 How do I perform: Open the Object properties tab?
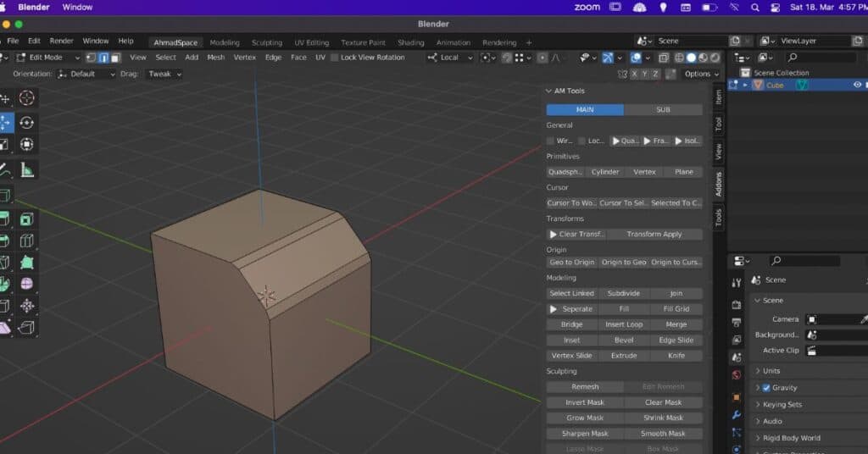tap(737, 397)
